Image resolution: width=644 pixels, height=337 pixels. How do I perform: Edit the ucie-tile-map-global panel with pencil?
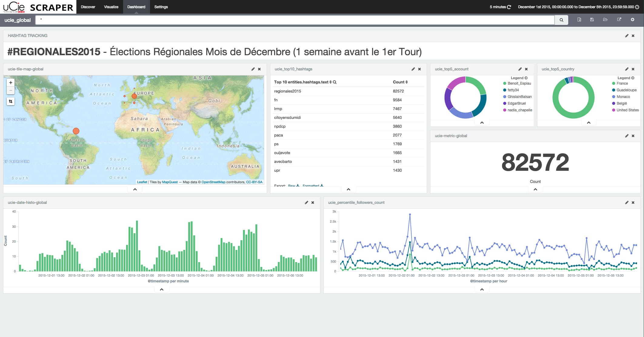click(x=253, y=69)
